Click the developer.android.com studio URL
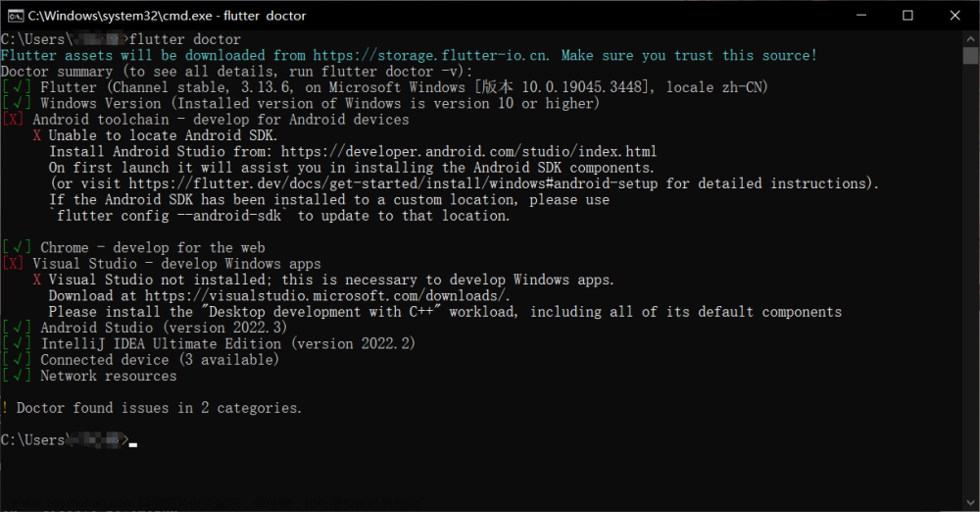The width and height of the screenshot is (980, 512). point(468,151)
